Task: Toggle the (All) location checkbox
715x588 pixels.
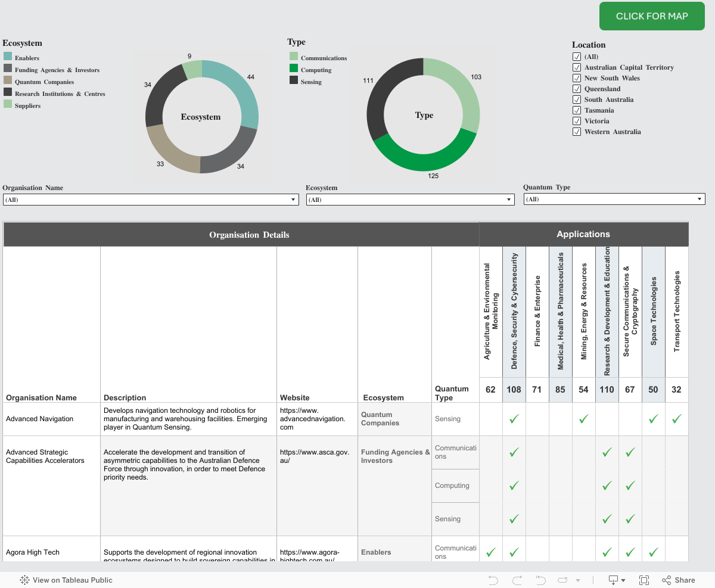Action: (576, 57)
